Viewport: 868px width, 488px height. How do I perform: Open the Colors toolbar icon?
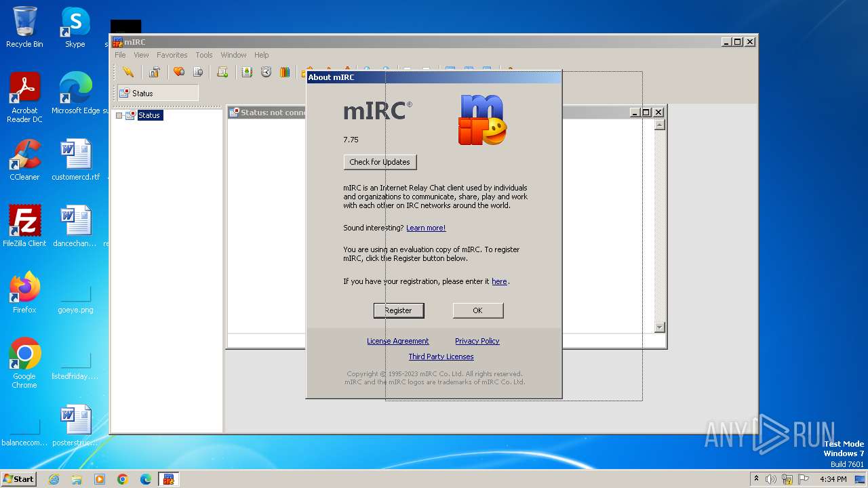point(285,72)
